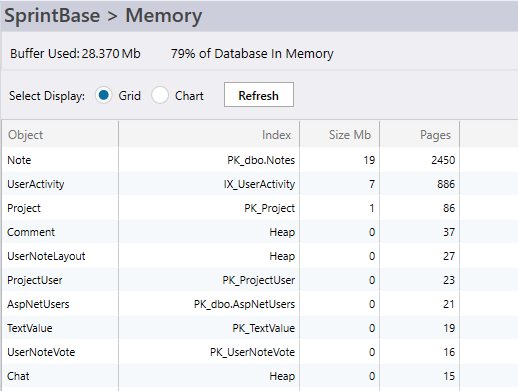Image resolution: width=518 pixels, height=391 pixels.
Task: Click the SprintBase > Memory title
Action: pos(103,16)
